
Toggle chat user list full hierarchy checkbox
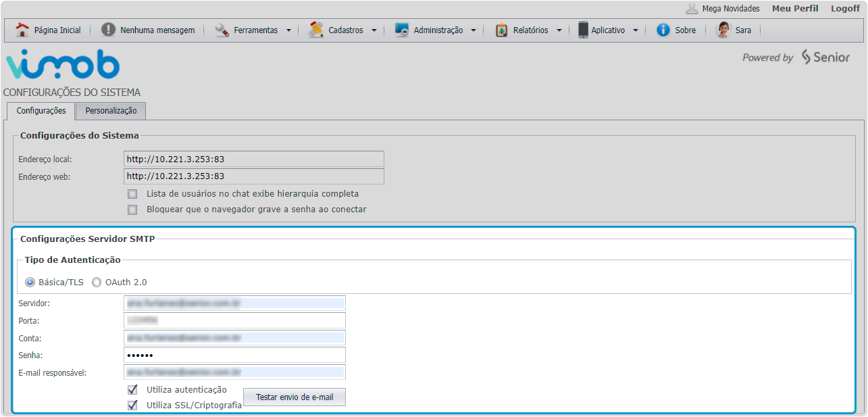coord(132,194)
